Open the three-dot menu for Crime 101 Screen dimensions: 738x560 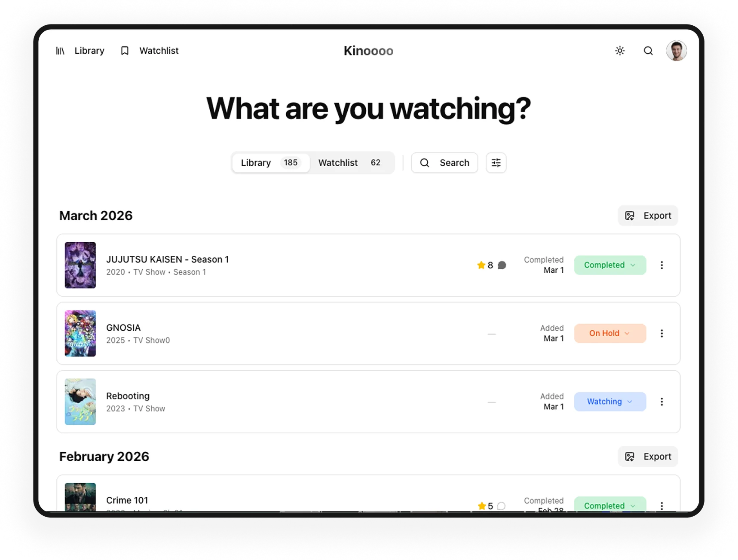(x=662, y=506)
